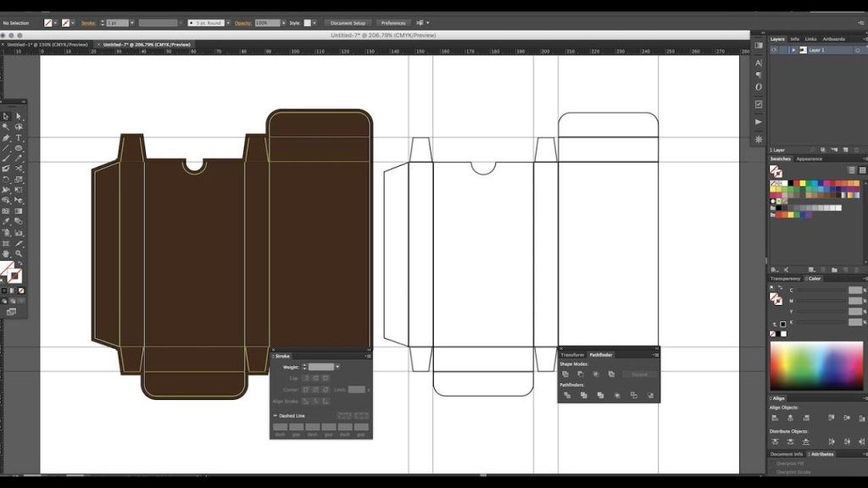Expand Layer 1 disclosure triangle
Image resolution: width=868 pixels, height=488 pixels.
click(793, 50)
